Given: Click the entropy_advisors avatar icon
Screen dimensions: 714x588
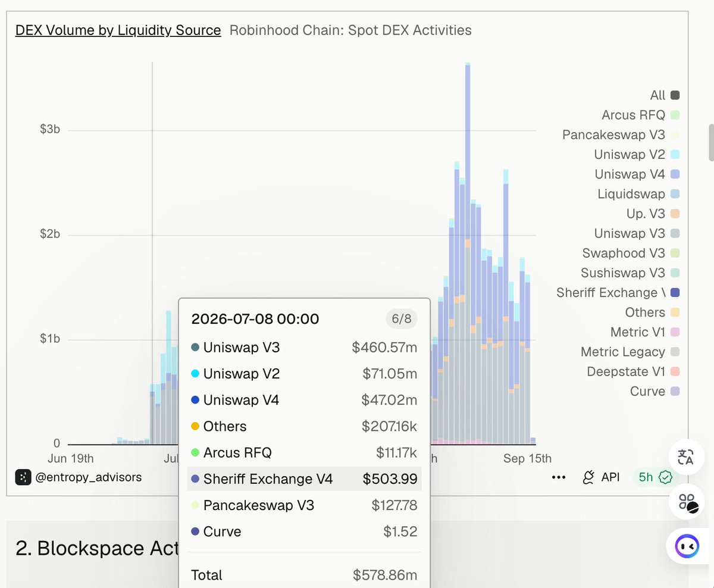Looking at the screenshot, I should [x=23, y=477].
